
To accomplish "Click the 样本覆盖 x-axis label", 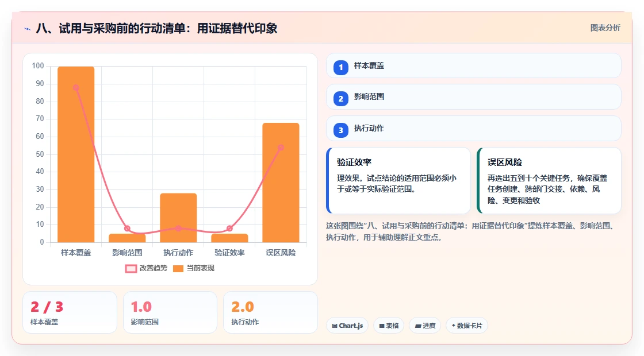I will [x=76, y=253].
